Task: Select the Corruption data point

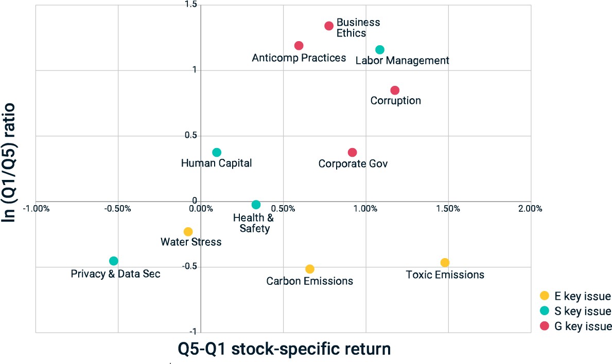Action: click(395, 90)
